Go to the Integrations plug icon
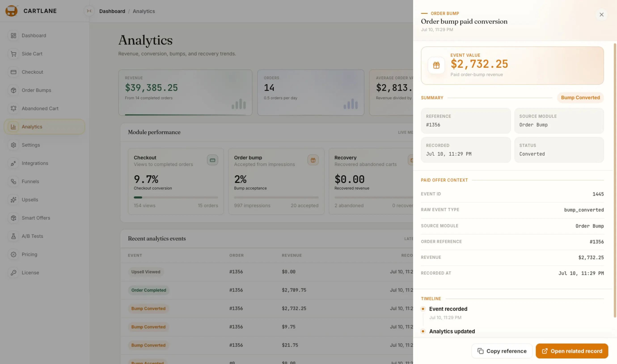 point(13,163)
